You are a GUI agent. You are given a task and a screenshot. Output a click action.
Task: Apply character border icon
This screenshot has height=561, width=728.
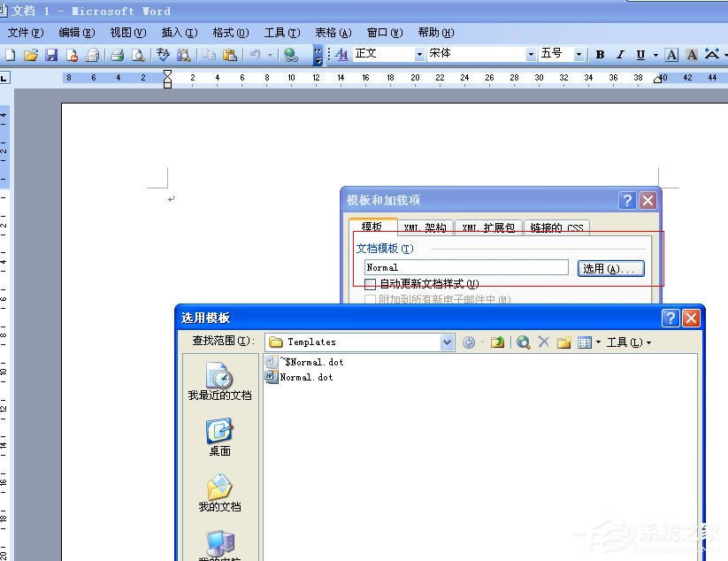671,55
